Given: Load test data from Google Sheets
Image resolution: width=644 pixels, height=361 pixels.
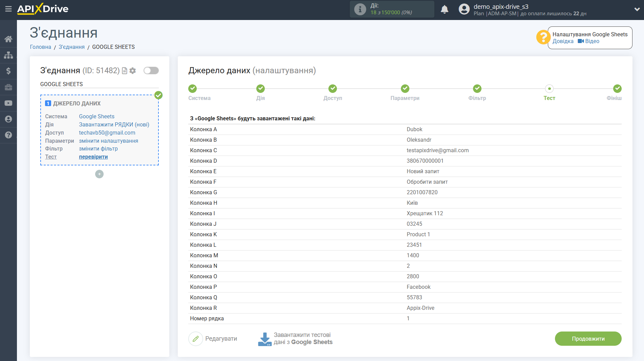Looking at the screenshot, I should 303,339.
